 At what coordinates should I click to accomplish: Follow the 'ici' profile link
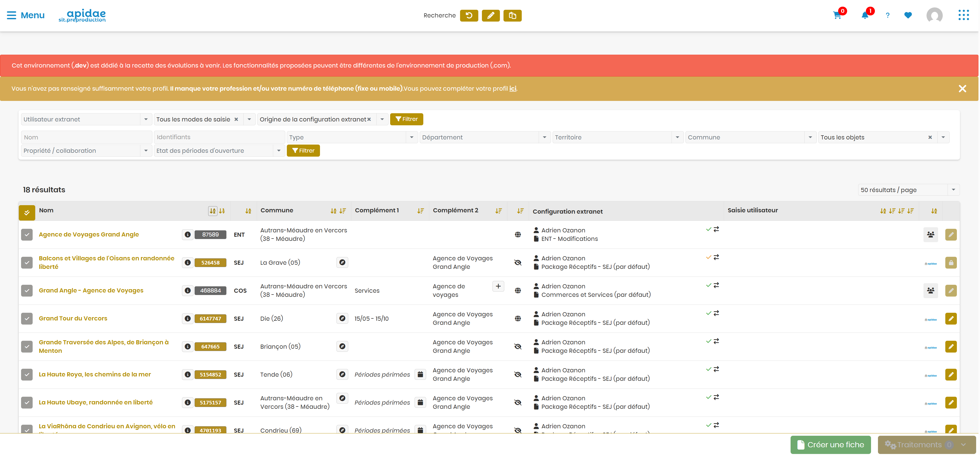pyautogui.click(x=512, y=89)
